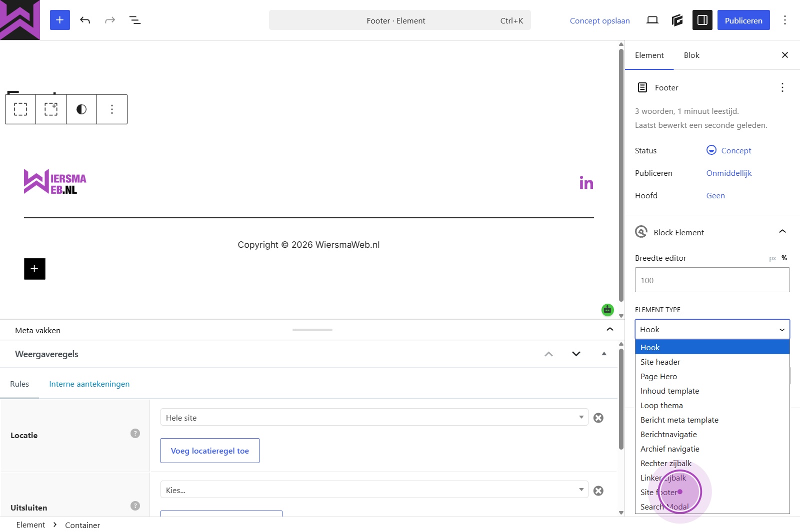Choose Rechter zijbalk option
The height and width of the screenshot is (532, 800).
point(712,463)
